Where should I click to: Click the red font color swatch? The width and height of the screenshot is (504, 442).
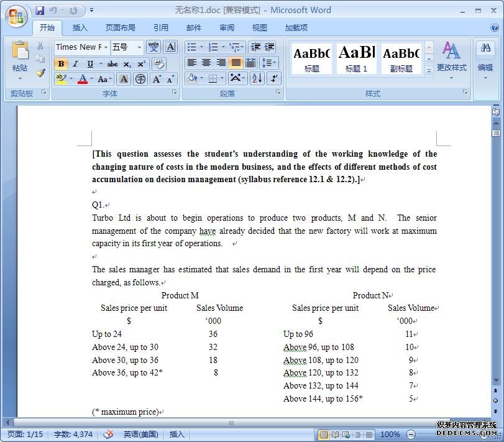tap(83, 79)
